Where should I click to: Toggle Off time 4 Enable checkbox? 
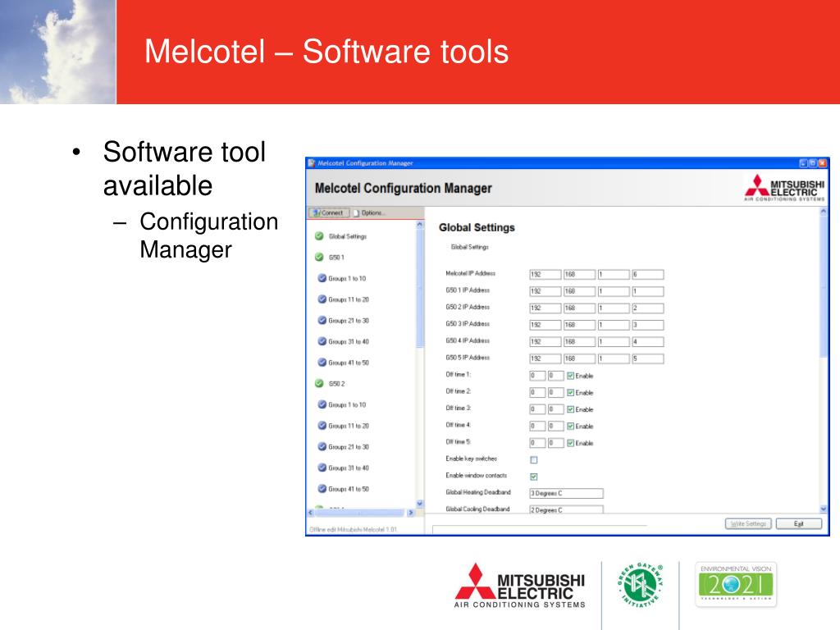point(571,427)
